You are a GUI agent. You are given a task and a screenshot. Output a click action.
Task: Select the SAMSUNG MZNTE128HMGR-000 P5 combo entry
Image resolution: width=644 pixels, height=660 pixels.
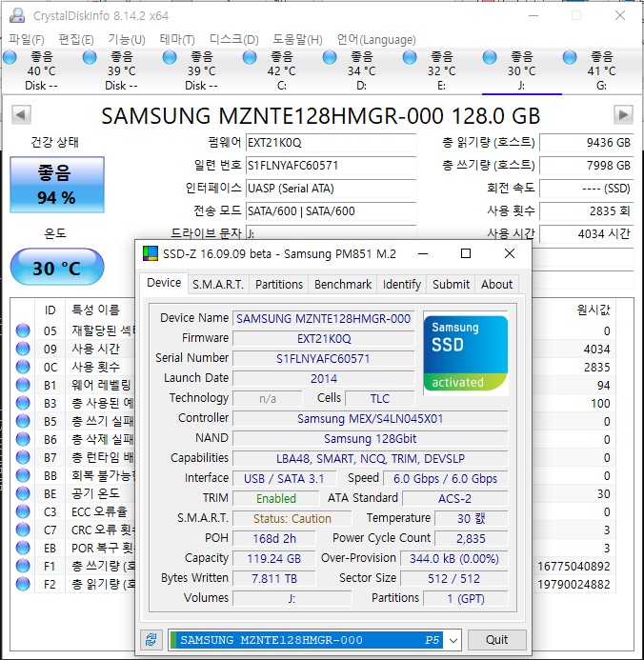pyautogui.click(x=307, y=640)
